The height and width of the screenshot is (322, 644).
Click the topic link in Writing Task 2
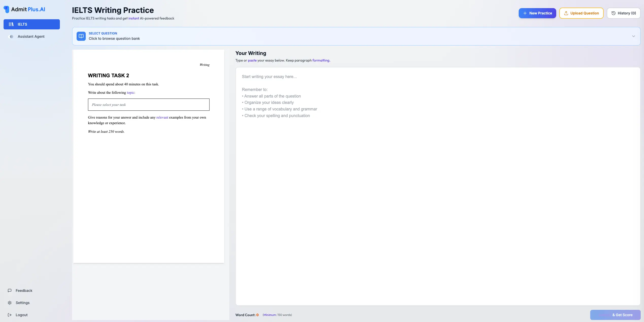click(130, 92)
